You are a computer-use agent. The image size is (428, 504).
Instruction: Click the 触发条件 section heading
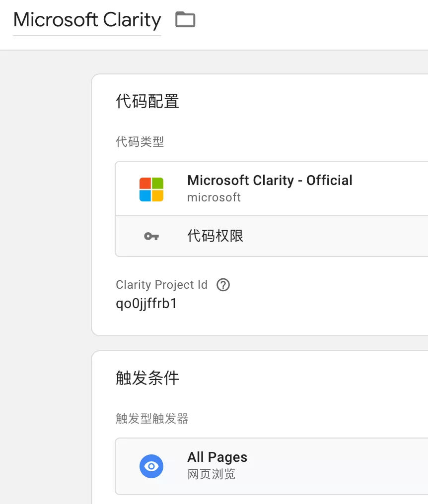pyautogui.click(x=147, y=378)
